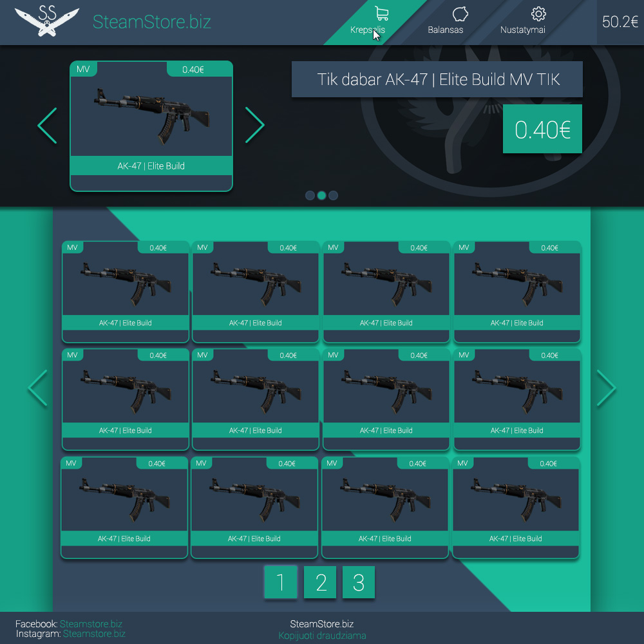Image resolution: width=644 pixels, height=644 pixels.
Task: Open the shopping cart icon (Krepšelis)
Action: tap(381, 14)
